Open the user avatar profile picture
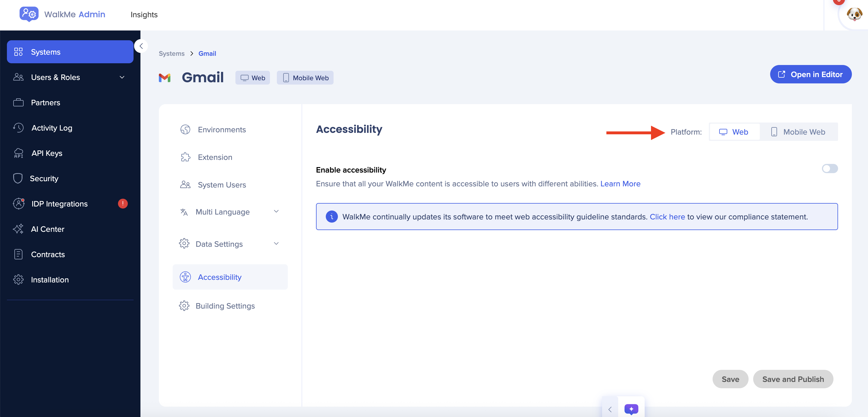Viewport: 868px width, 417px height. tap(854, 14)
